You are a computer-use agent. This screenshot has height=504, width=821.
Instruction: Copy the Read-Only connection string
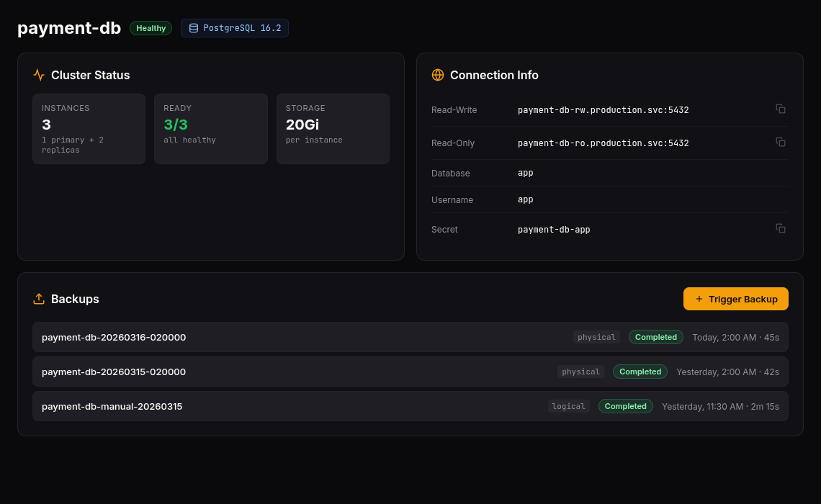pos(780,142)
